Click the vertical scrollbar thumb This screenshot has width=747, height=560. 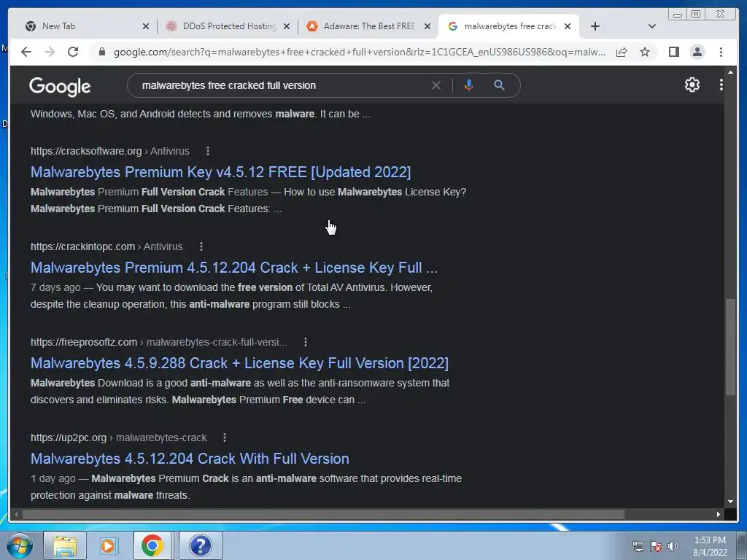[729, 346]
